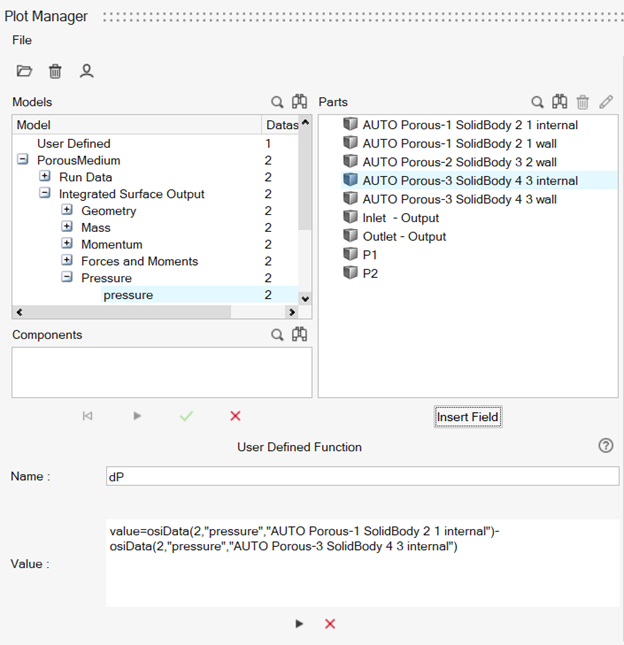Click the open folder icon in toolbar
Screen dimensions: 624x645
coord(24,71)
